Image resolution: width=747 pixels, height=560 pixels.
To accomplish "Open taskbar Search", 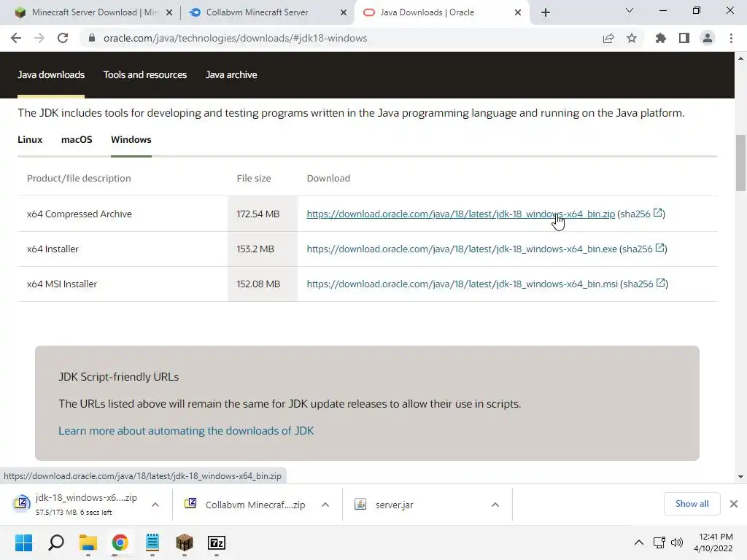I will pos(56,542).
